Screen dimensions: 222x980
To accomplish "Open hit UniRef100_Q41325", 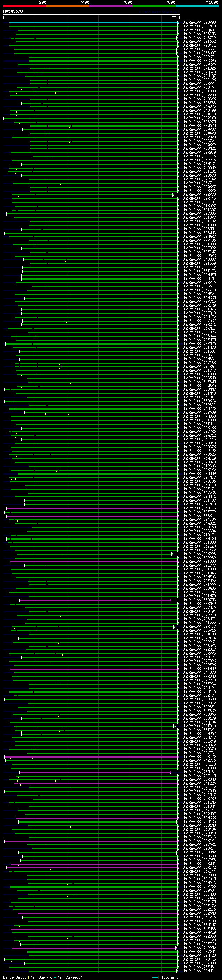I will point(199,68).
